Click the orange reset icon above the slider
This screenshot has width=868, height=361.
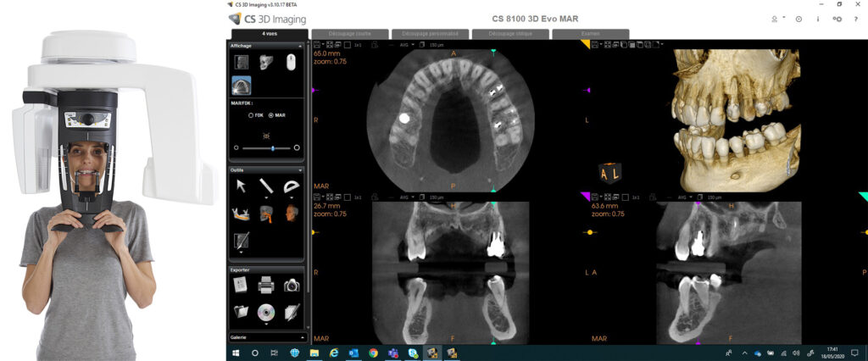point(266,135)
